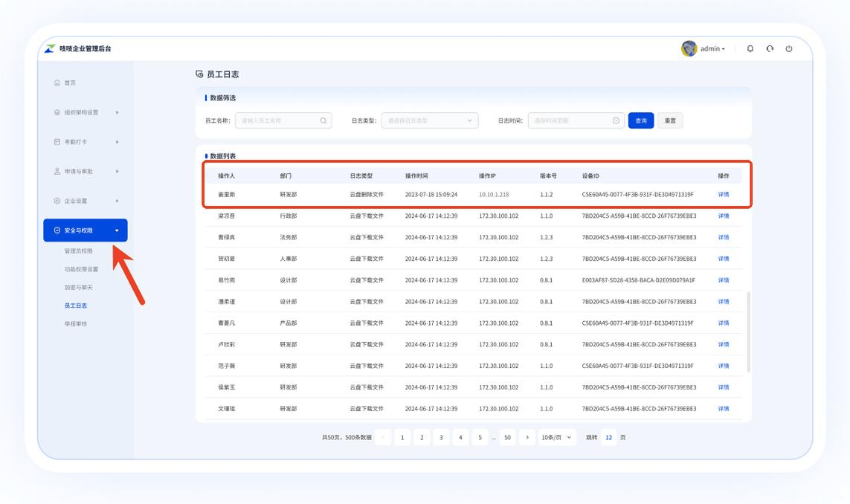This screenshot has height=504, width=850.
Task: Click the 申请与审批 person icon
Action: tap(57, 171)
